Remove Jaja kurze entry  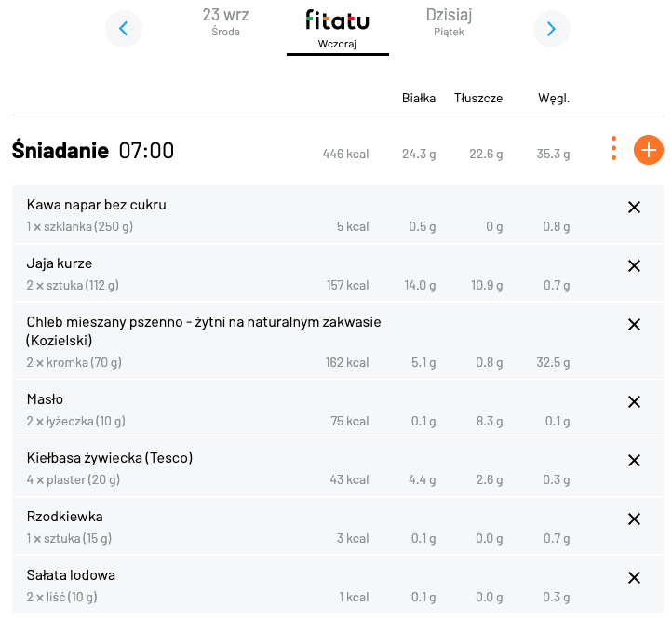[x=634, y=266]
